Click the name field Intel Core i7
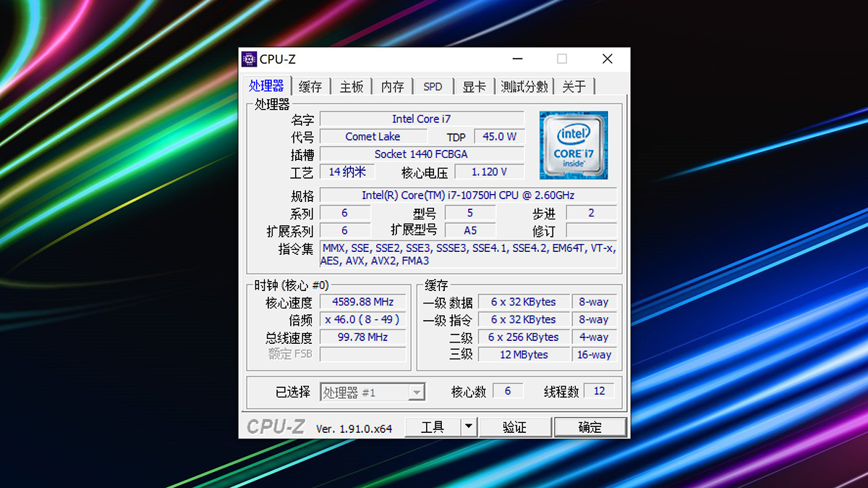Screen dimensions: 868x488 pyautogui.click(x=422, y=119)
